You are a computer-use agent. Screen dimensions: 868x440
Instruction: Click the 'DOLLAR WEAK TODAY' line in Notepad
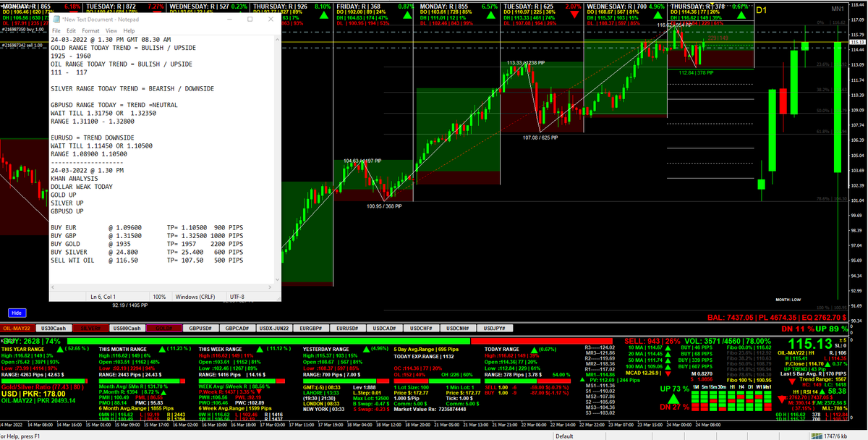(82, 186)
